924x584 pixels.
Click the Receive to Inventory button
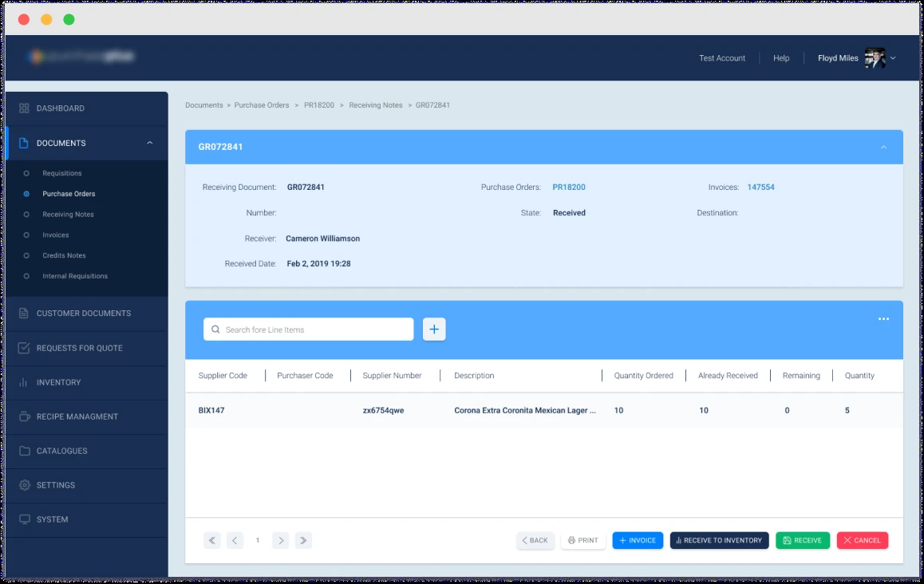pyautogui.click(x=719, y=540)
